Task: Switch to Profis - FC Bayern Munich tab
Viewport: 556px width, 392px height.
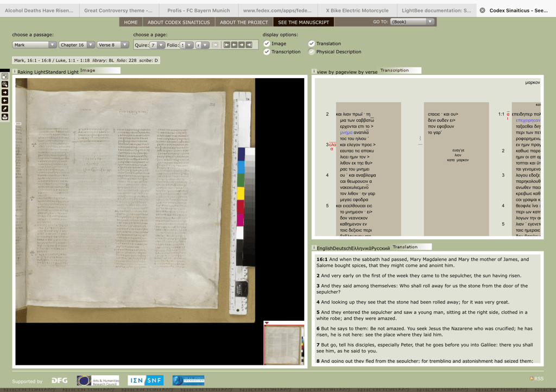Action: point(199,11)
